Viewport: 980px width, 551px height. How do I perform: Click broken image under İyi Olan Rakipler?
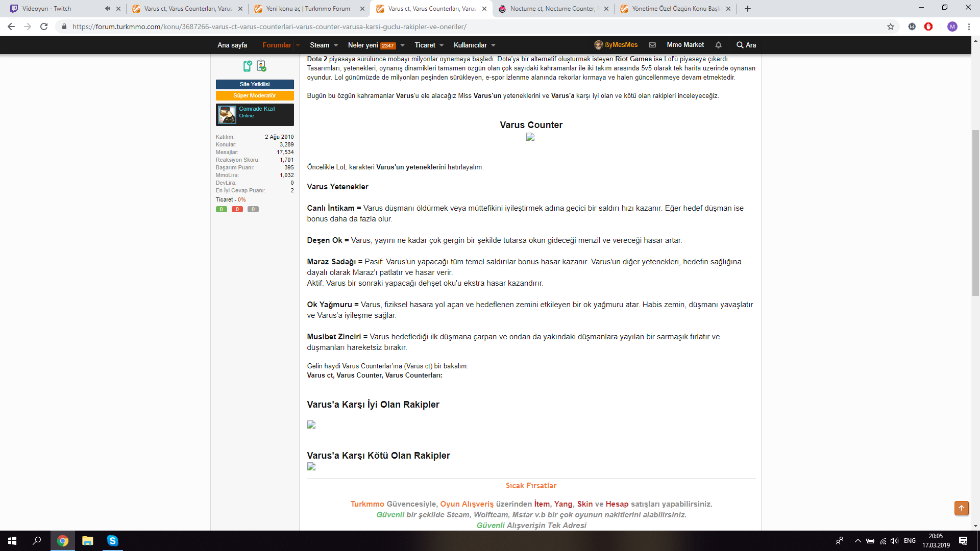(x=311, y=424)
